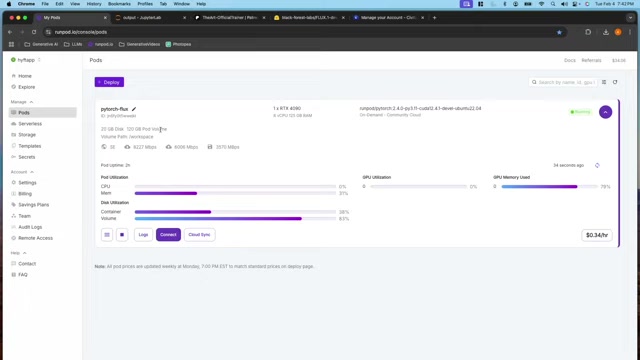Screen dimensions: 640x360
Task: Click the browser back arrow
Action: click(10, 32)
